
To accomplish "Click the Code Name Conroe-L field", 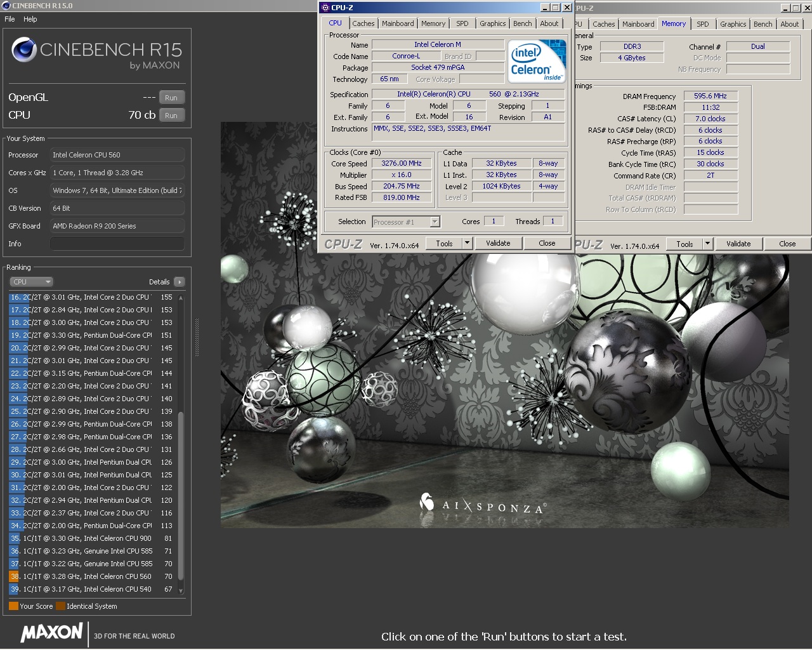I will pos(406,56).
